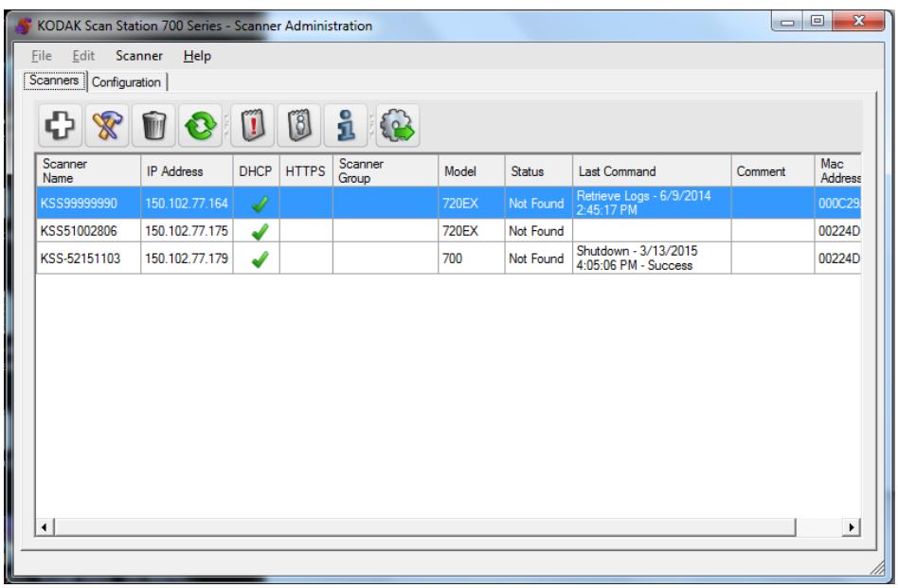Maximize the Scanner Administration window
This screenshot has height=588, width=898.
[x=817, y=22]
